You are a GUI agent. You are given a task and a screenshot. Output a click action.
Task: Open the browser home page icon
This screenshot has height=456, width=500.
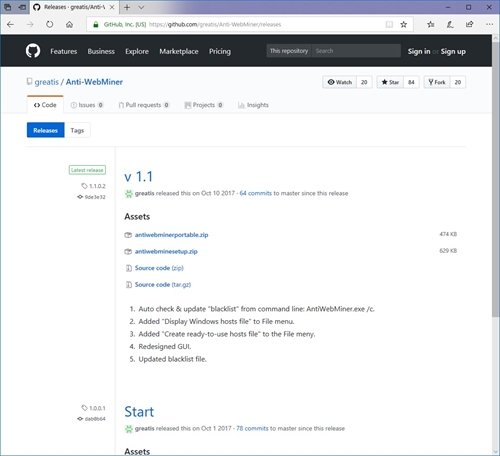coord(69,24)
